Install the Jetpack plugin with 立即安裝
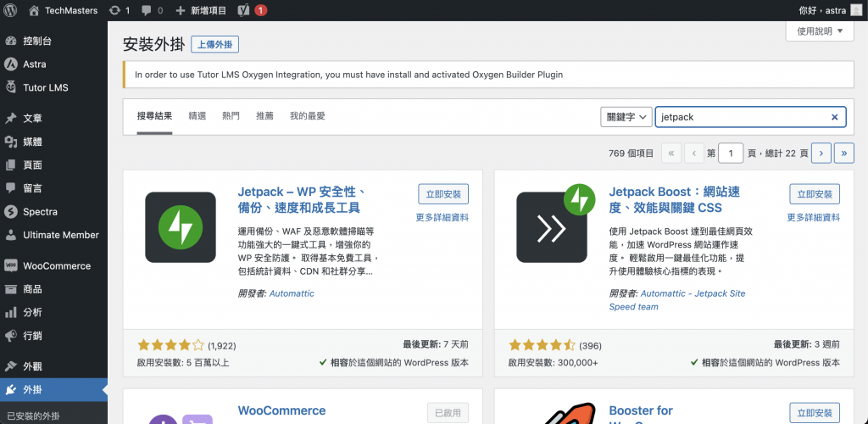The width and height of the screenshot is (868, 424). [x=443, y=194]
